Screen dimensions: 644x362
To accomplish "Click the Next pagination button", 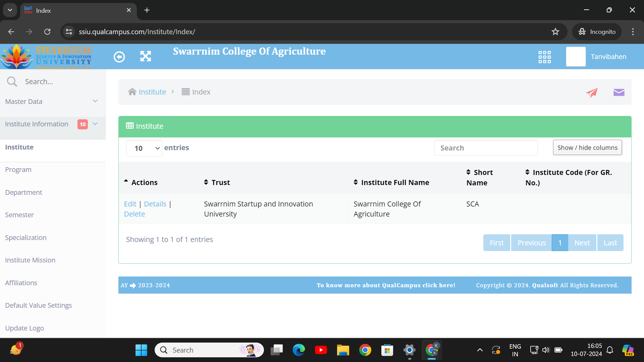I will click(582, 243).
